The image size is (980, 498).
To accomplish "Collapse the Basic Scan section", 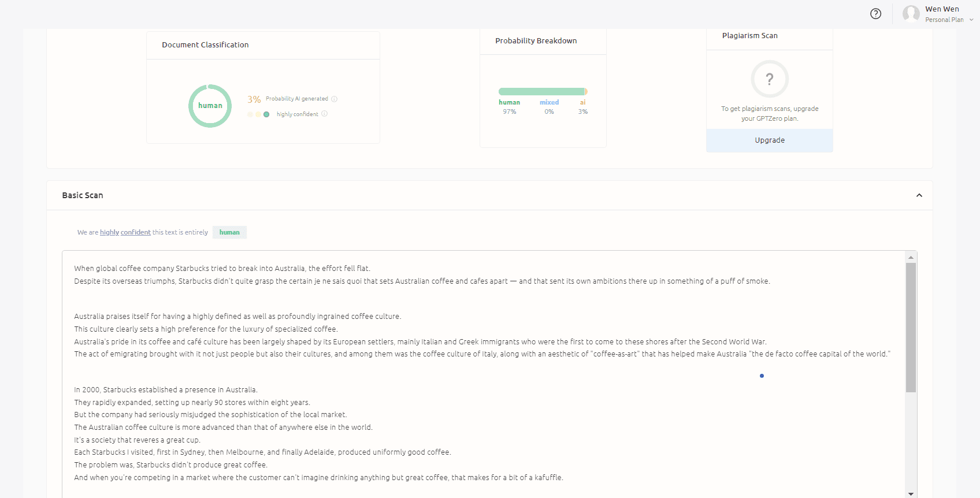I will point(919,195).
